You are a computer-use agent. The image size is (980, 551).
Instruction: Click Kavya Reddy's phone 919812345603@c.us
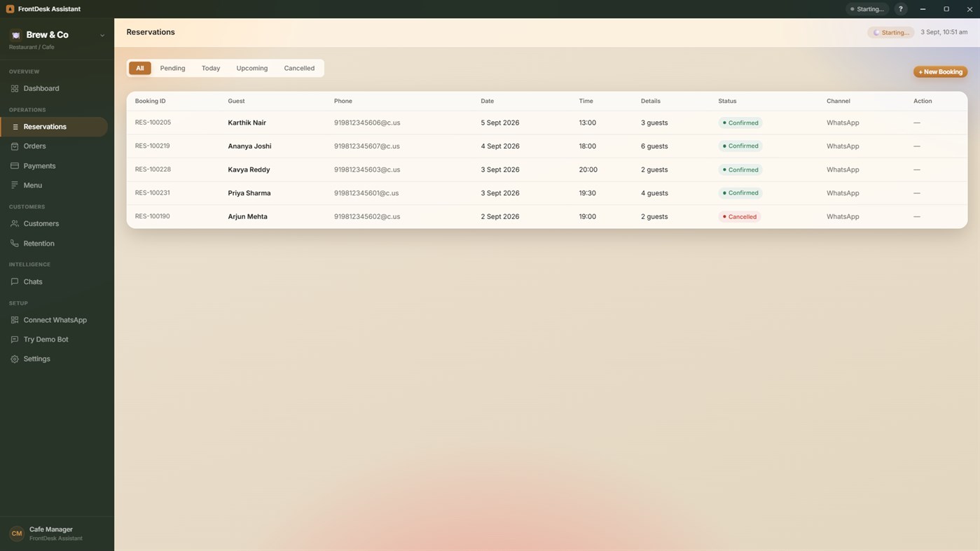[x=367, y=169]
